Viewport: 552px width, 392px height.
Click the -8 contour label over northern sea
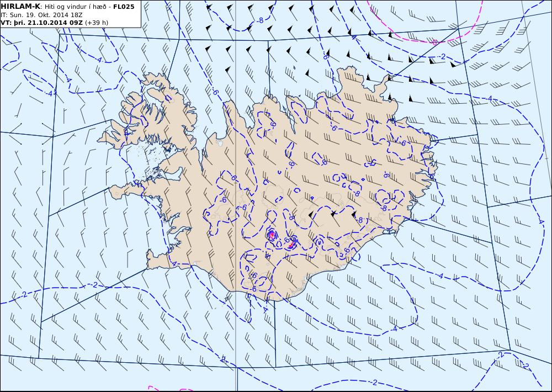[x=259, y=21]
